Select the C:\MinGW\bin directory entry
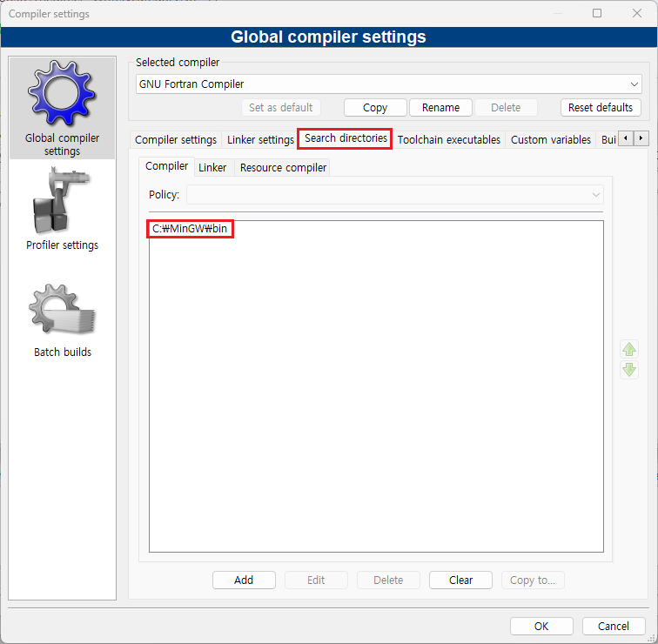The width and height of the screenshot is (658, 644). coord(190,229)
